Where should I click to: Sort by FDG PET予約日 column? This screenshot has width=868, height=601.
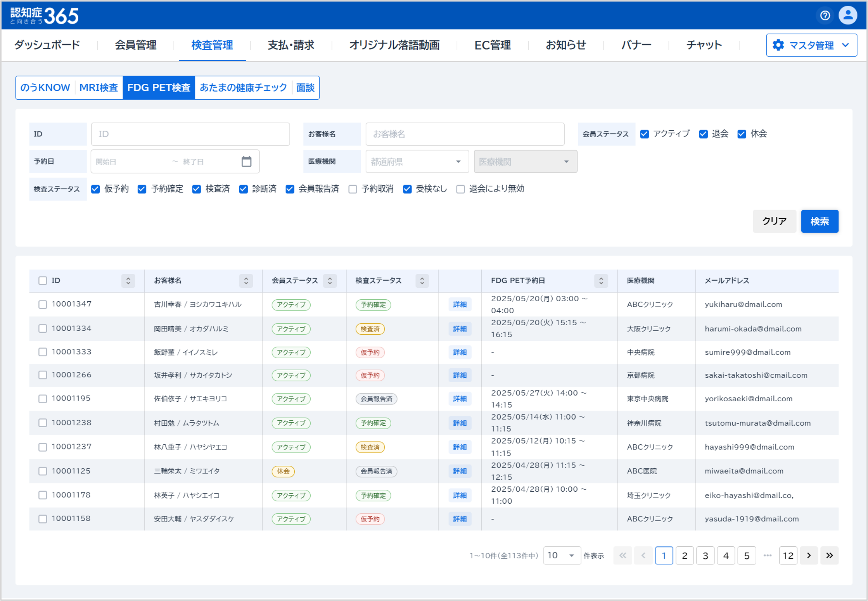tap(601, 280)
